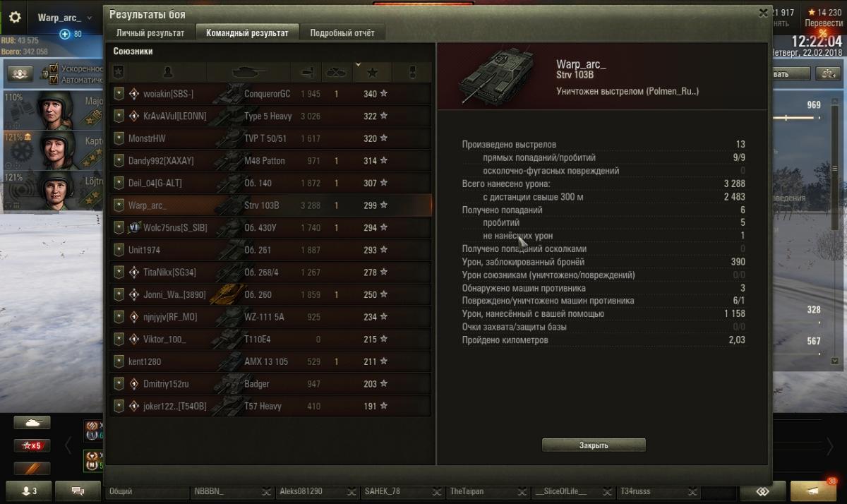Image resolution: width=847 pixels, height=504 pixels.
Task: Switch to Личный результат tab
Action: pyautogui.click(x=150, y=33)
